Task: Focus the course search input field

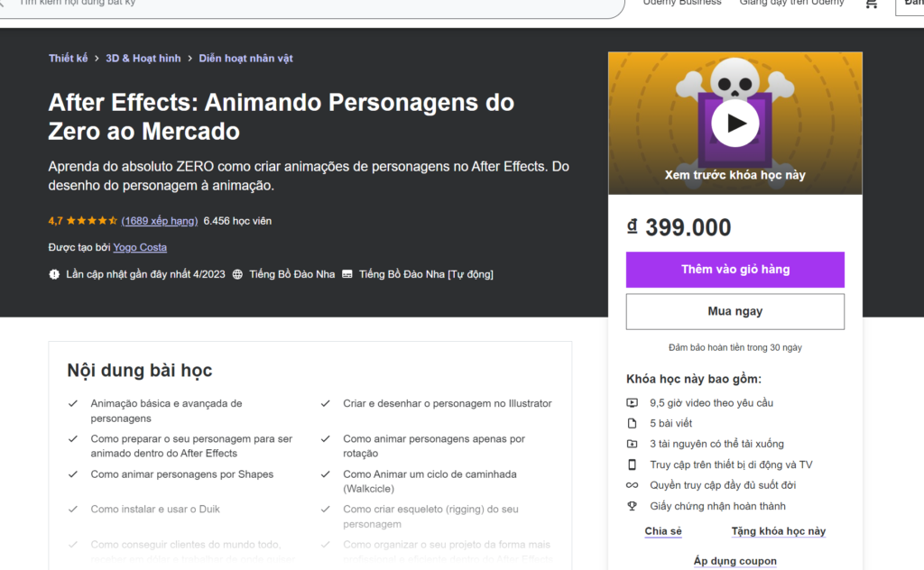Action: click(x=307, y=5)
